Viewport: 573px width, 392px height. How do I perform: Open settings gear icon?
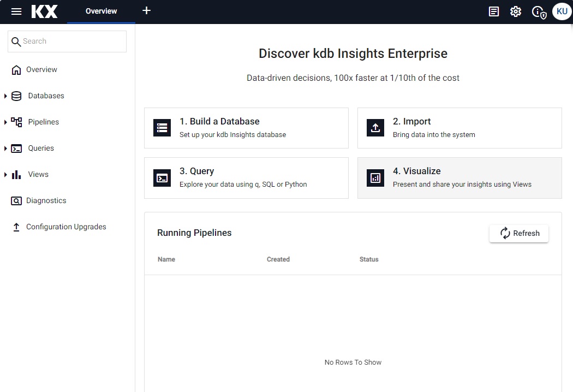pos(516,11)
